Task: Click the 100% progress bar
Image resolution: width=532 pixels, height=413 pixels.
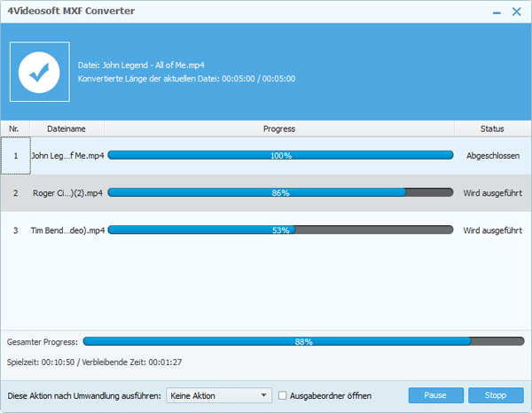Action: 280,155
